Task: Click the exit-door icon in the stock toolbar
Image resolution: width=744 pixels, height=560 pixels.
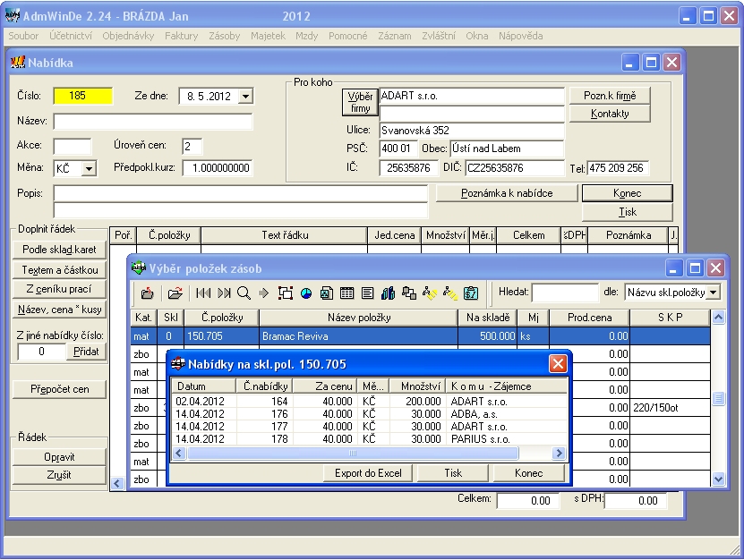Action: click(x=147, y=293)
